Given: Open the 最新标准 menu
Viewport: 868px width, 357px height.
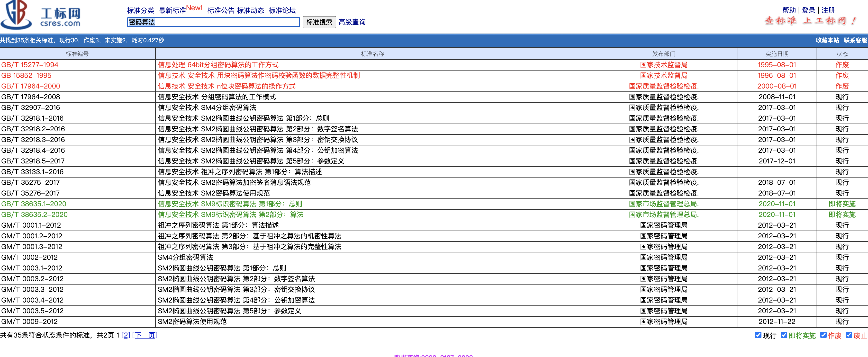Looking at the screenshot, I should pyautogui.click(x=172, y=10).
